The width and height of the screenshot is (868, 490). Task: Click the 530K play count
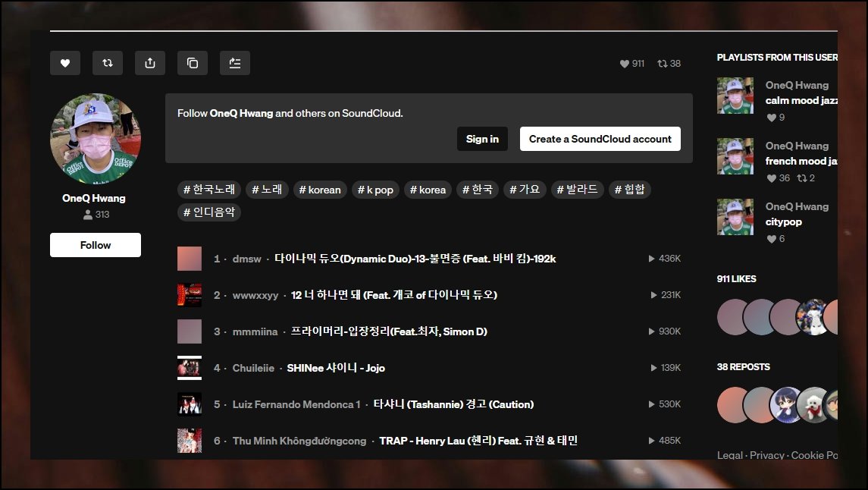(x=664, y=404)
